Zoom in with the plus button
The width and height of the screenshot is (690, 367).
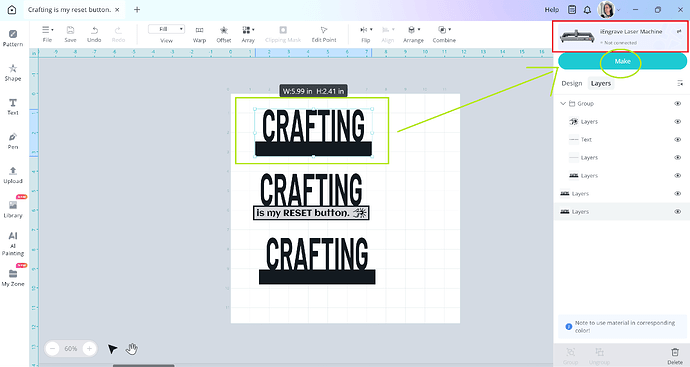tap(89, 349)
